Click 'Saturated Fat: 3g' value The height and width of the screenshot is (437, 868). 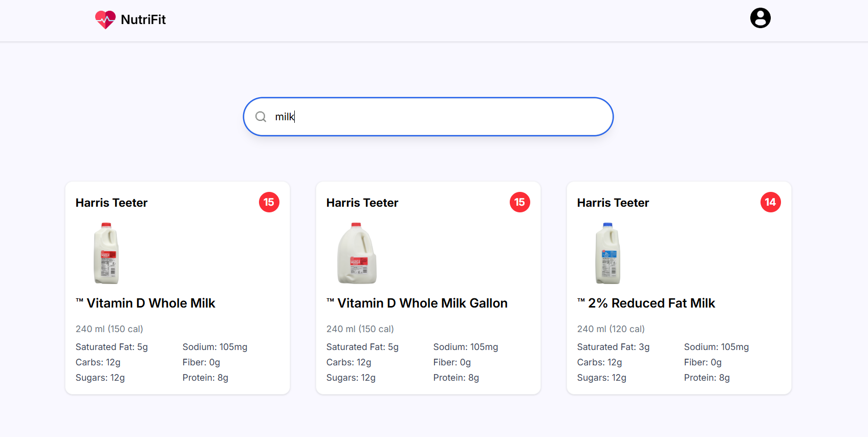[x=614, y=347]
